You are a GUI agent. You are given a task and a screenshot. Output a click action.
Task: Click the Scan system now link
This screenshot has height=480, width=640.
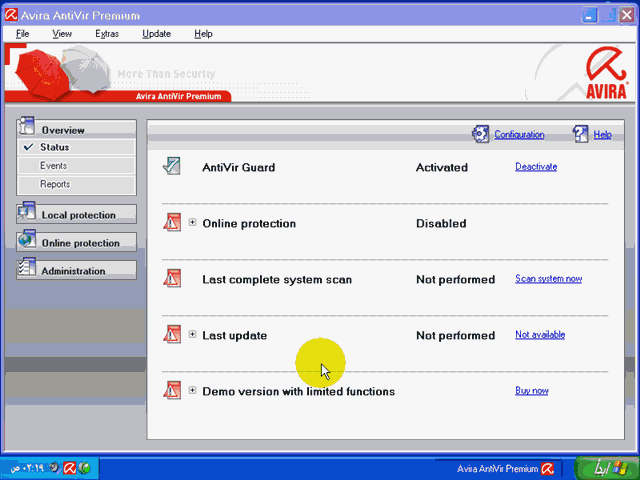click(548, 279)
